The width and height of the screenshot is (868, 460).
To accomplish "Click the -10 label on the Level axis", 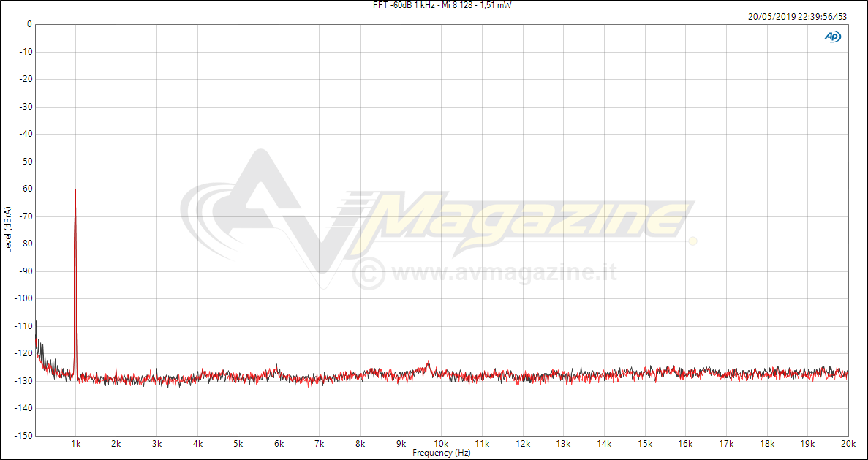I will pyautogui.click(x=26, y=52).
